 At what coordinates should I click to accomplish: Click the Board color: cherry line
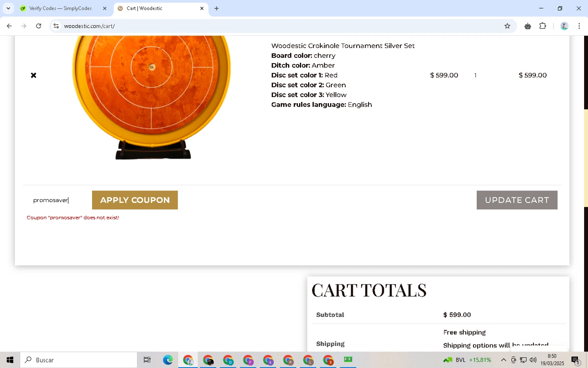point(303,56)
